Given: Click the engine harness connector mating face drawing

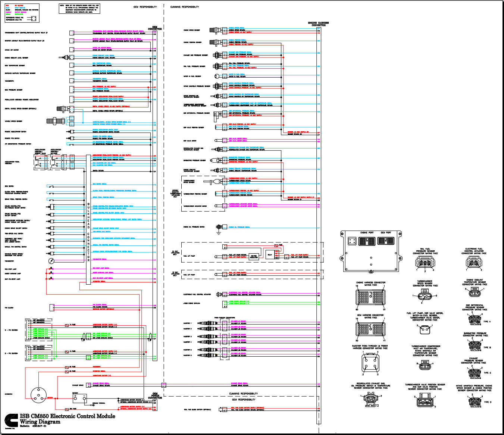Looking at the screenshot, I should coord(370,297).
